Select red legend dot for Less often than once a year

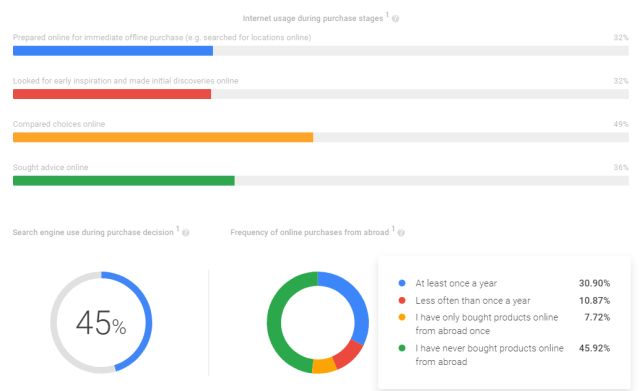(402, 300)
